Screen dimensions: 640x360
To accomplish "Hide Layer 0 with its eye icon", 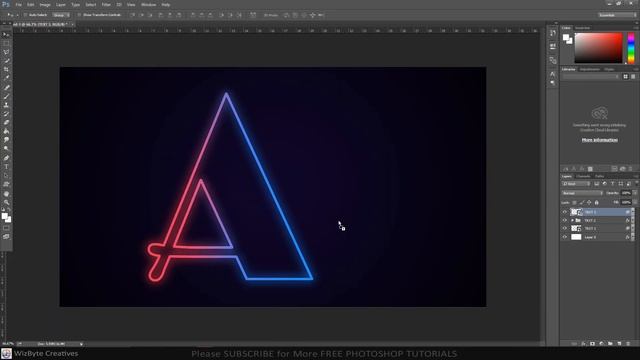I will (x=565, y=237).
